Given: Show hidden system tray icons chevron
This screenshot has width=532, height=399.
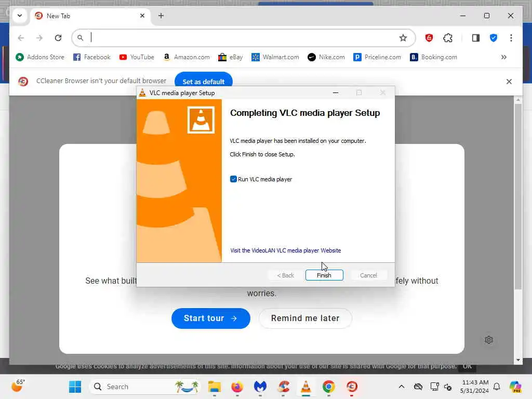Looking at the screenshot, I should coord(402,387).
